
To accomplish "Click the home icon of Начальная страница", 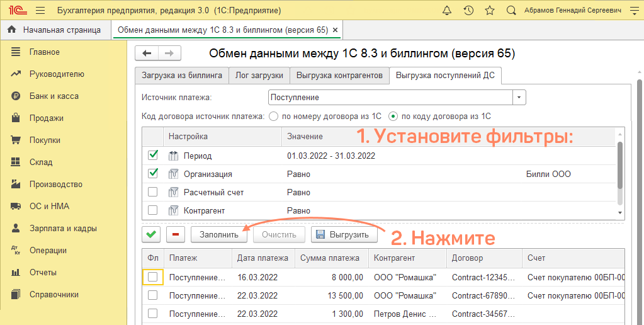I will (x=12, y=30).
